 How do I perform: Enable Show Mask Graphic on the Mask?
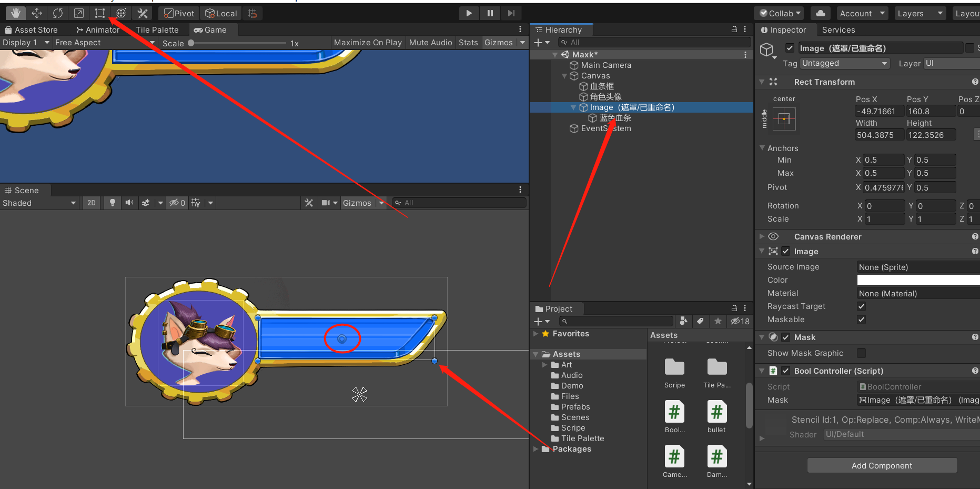[x=861, y=353]
